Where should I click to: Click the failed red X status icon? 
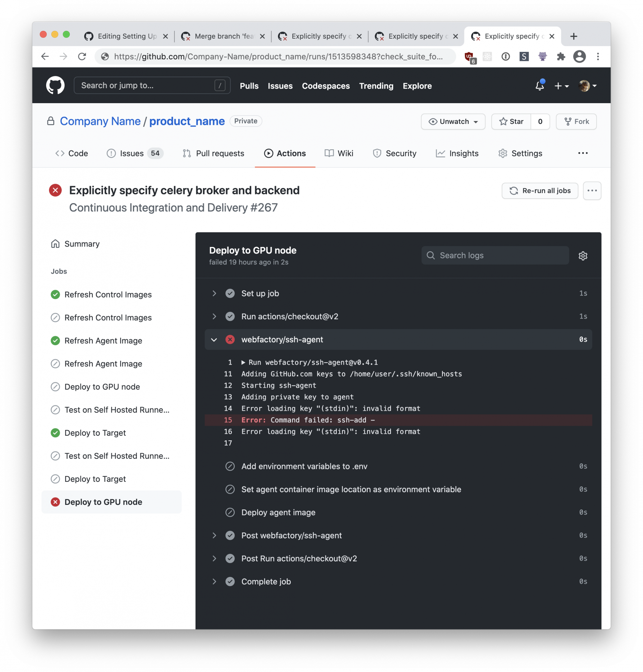tap(55, 190)
